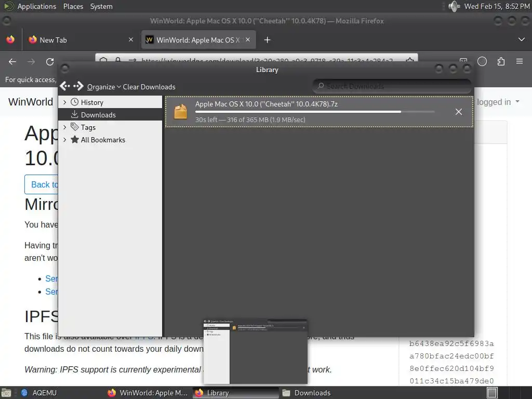
Task: Expand the History tree item
Action: coord(64,102)
